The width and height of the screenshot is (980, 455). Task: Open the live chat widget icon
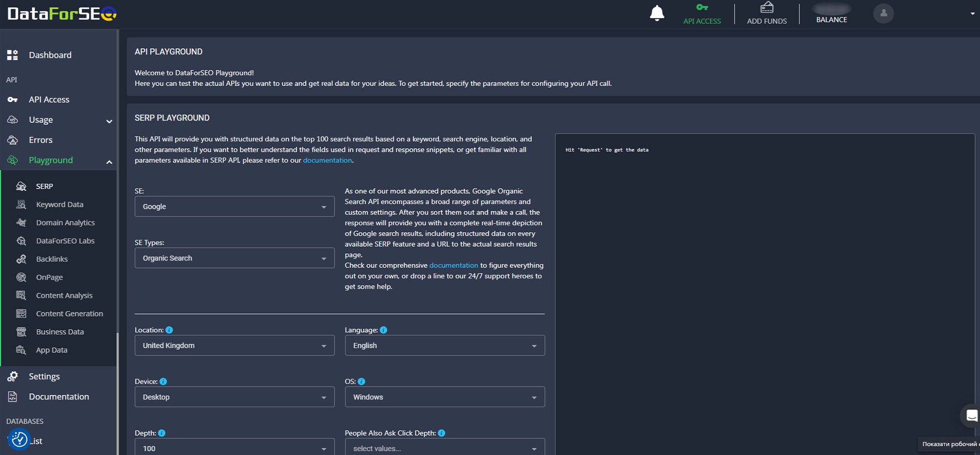tap(972, 415)
